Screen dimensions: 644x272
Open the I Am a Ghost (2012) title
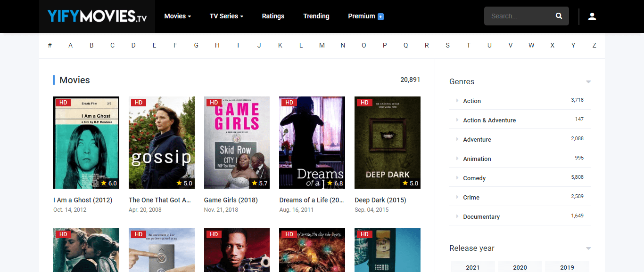pyautogui.click(x=83, y=200)
